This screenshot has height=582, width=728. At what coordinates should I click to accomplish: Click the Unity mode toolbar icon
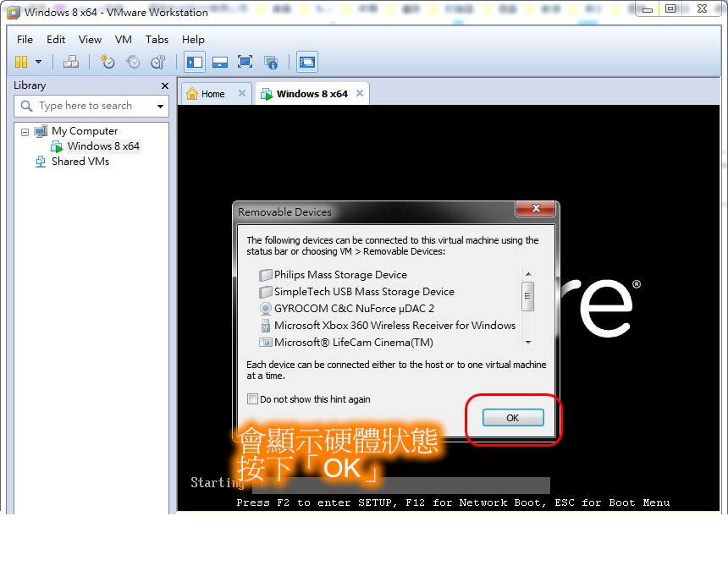tap(271, 63)
